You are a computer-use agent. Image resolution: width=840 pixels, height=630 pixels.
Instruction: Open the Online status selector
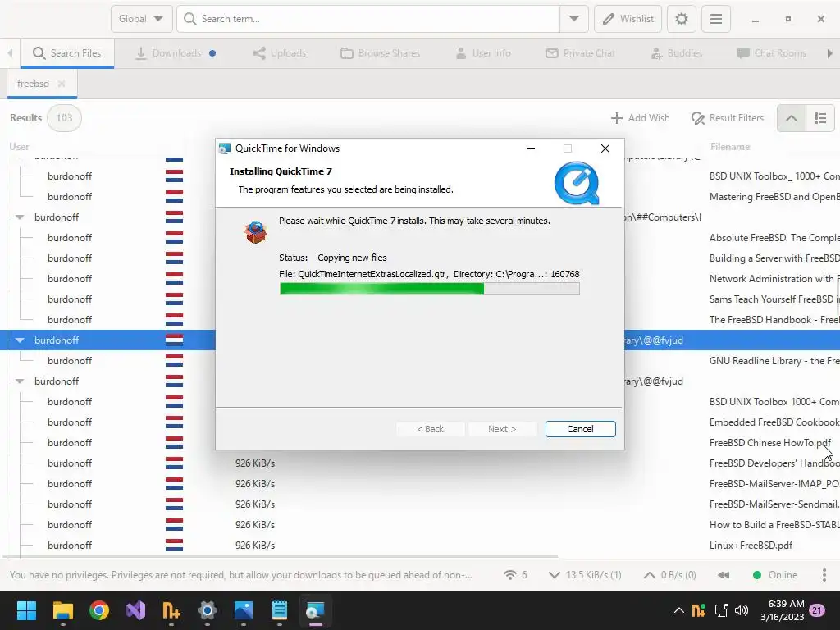[x=775, y=575]
